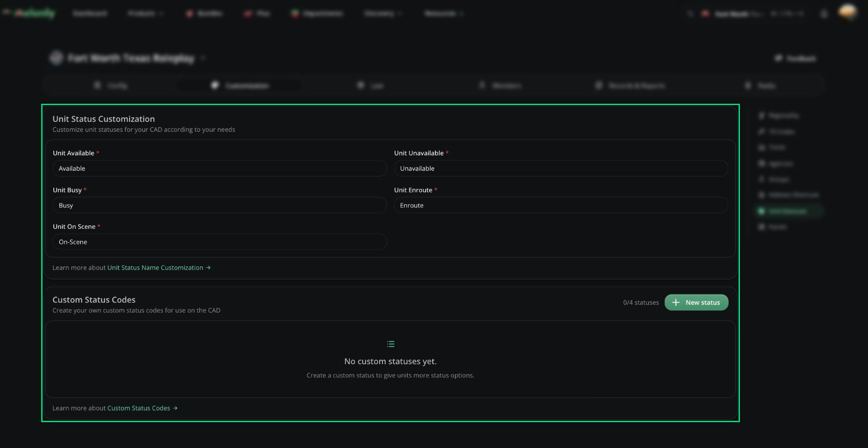Select the Unit Busy input box
The height and width of the screenshot is (448, 868).
pyautogui.click(x=219, y=205)
